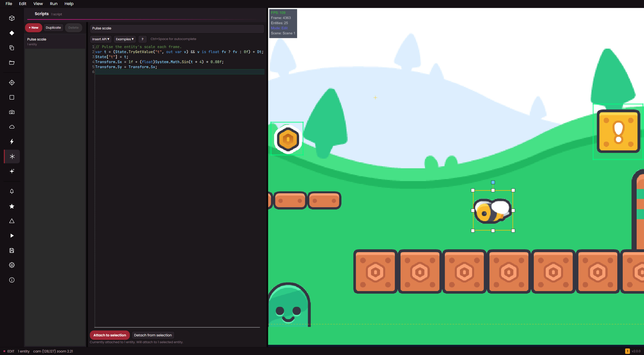Click the Delete script button
This screenshot has height=355, width=644.
(73, 28)
